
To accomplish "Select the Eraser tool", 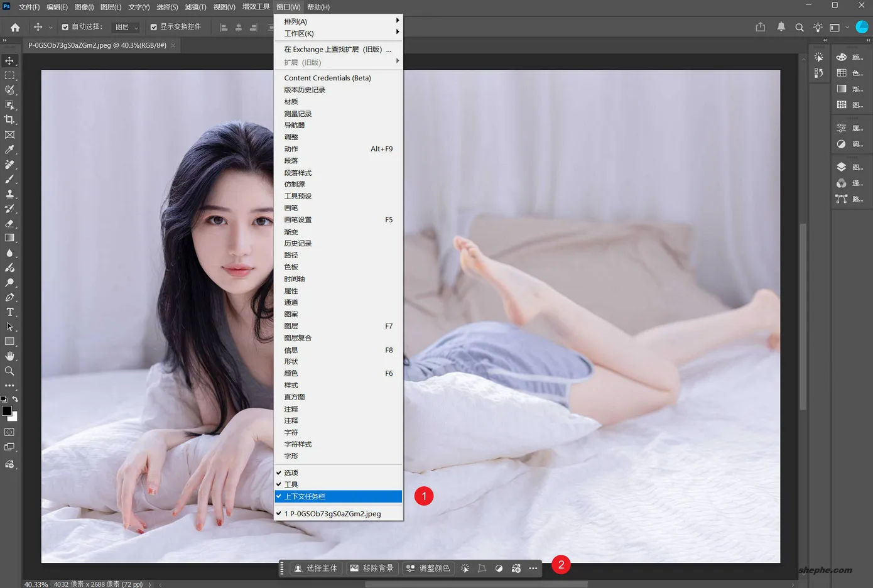I will [x=9, y=223].
